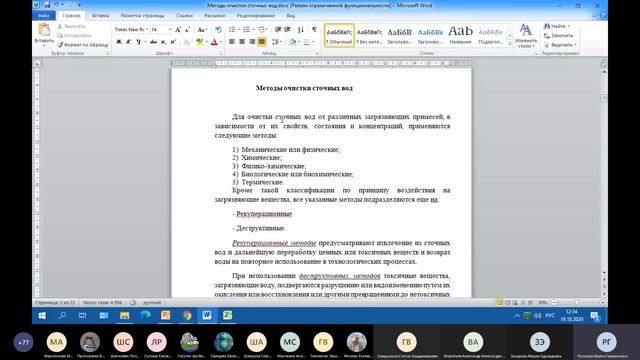The image size is (640, 360).
Task: Apply red font color button
Action: click(214, 42)
